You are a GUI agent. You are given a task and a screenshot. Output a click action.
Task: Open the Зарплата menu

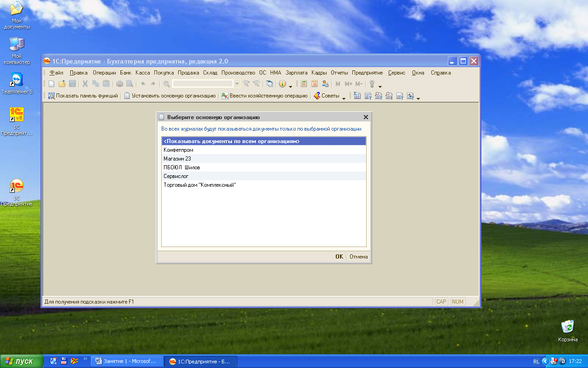tap(296, 73)
